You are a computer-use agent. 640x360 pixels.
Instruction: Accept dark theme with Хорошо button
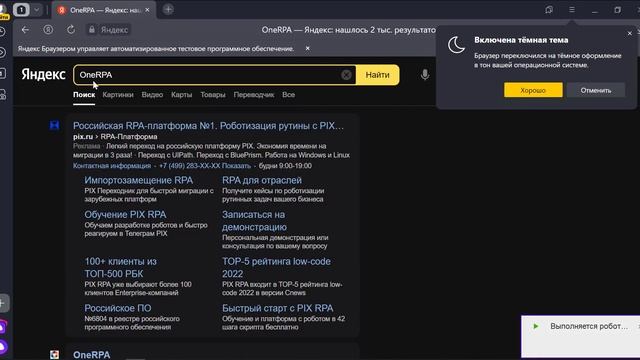533,90
